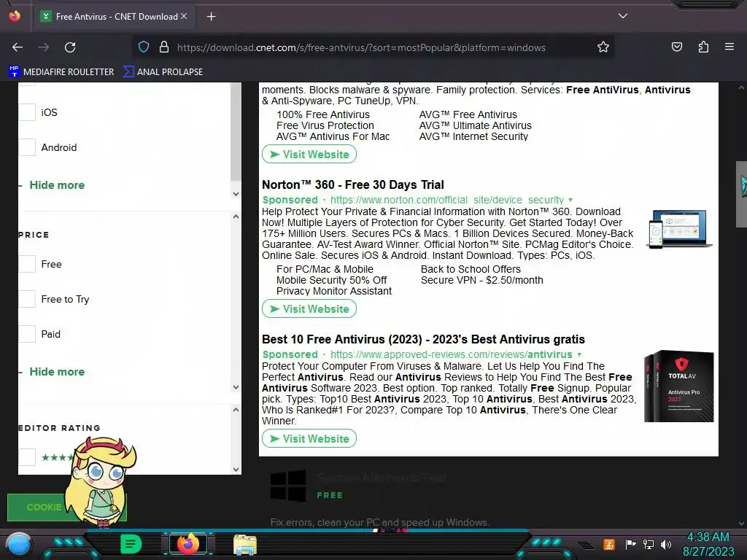Expand Norton ad URL dropdown arrow

[x=570, y=200]
